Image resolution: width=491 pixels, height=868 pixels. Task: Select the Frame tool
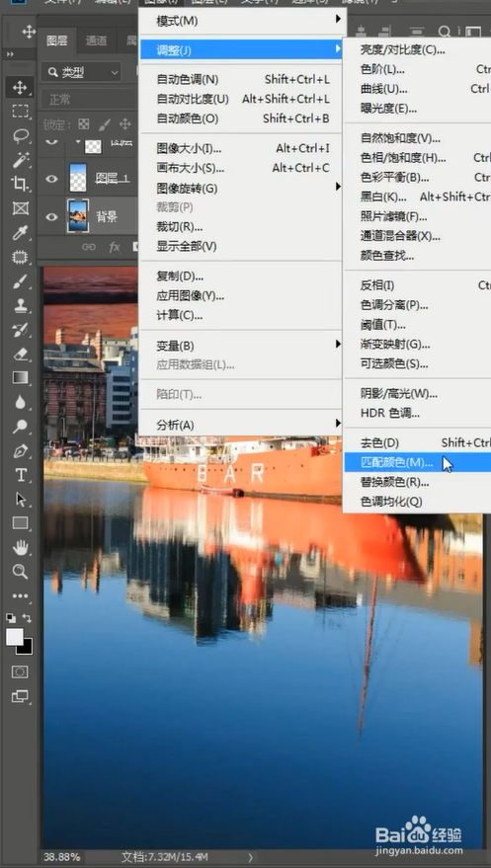click(x=20, y=208)
